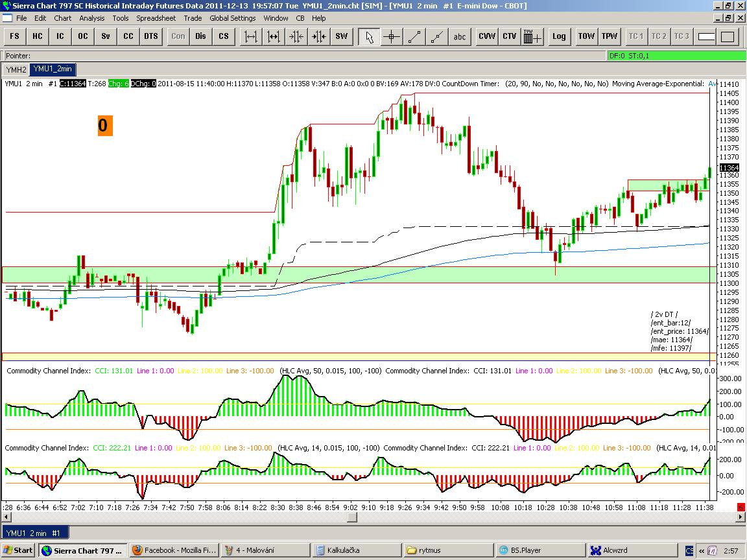Choose the ray drawing tool

click(x=436, y=36)
